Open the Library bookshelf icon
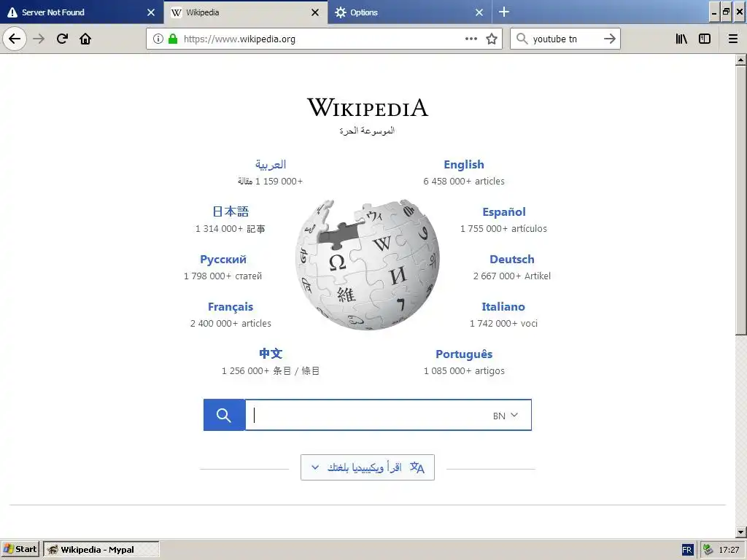747x560 pixels. pyautogui.click(x=682, y=39)
